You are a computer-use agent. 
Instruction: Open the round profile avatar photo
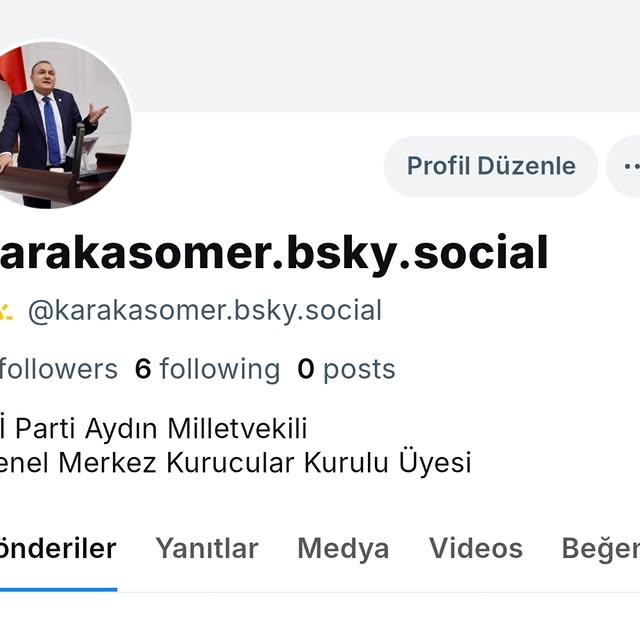(x=62, y=124)
